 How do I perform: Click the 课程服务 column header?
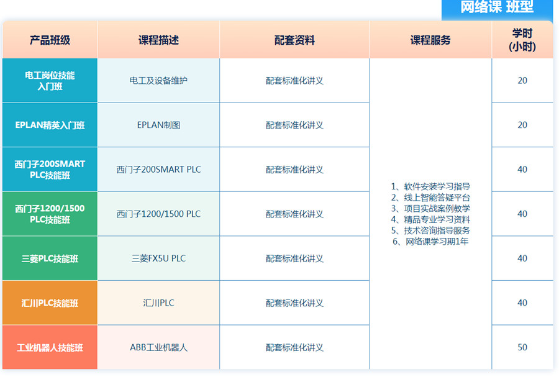point(430,40)
